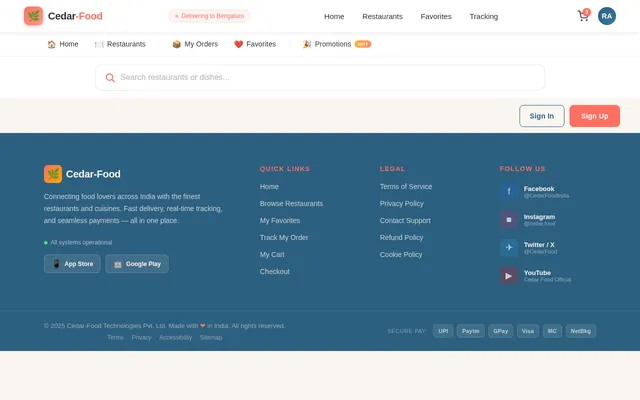Screen dimensions: 640x400
Task: Open Checkout footer link
Action: tap(274, 271)
